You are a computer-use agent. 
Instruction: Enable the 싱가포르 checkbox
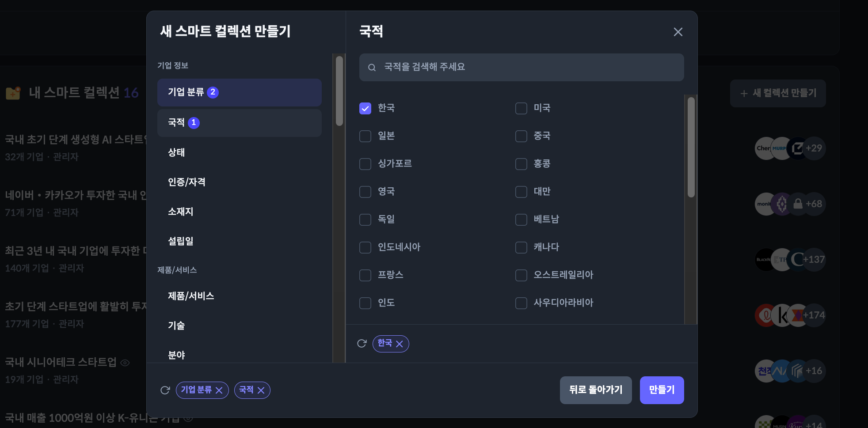click(x=365, y=164)
